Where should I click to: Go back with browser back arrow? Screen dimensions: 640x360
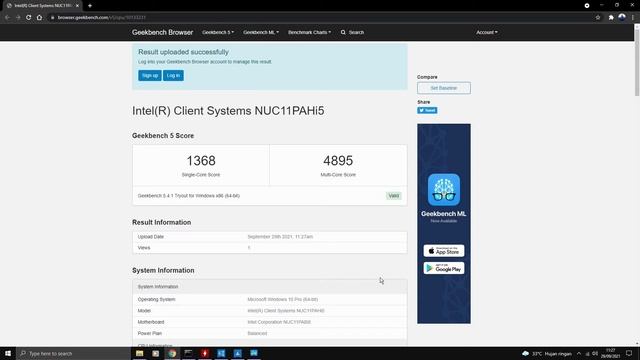[7, 18]
